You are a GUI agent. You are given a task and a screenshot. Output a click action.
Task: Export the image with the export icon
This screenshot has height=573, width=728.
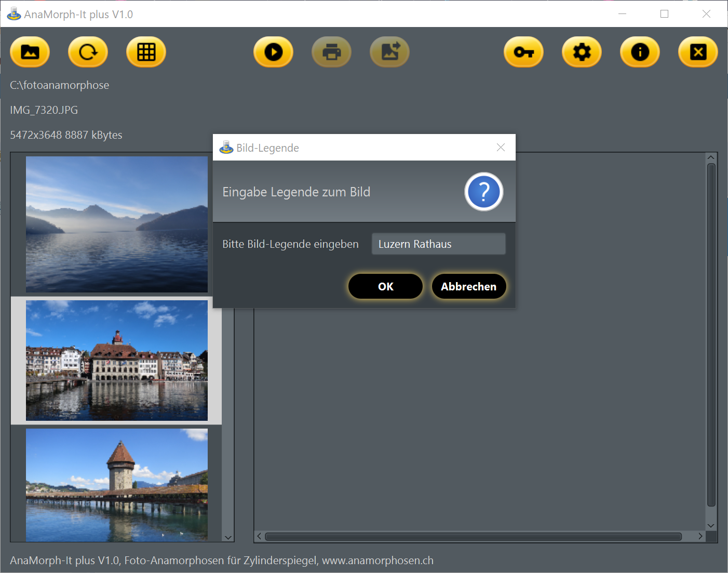(x=389, y=52)
